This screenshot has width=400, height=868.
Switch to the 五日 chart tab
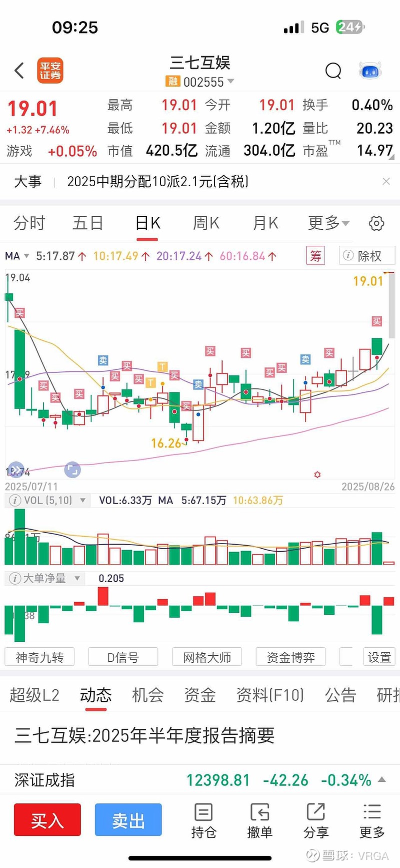pyautogui.click(x=88, y=223)
